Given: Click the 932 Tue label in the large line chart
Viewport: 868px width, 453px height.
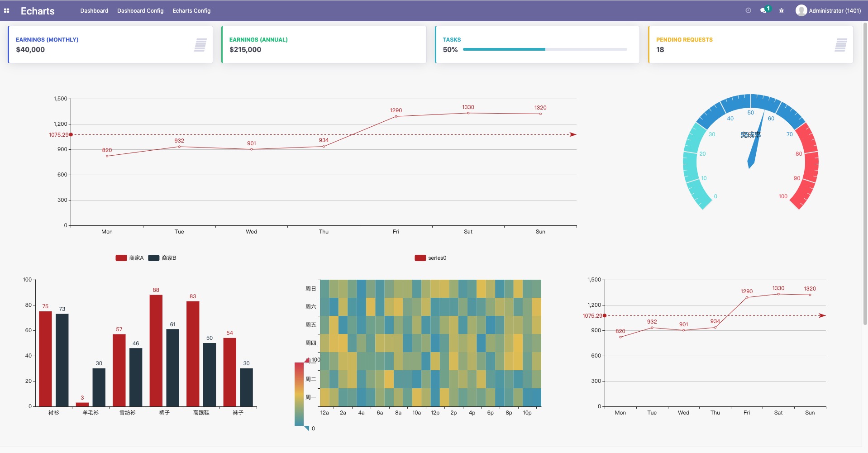Looking at the screenshot, I should (179, 141).
